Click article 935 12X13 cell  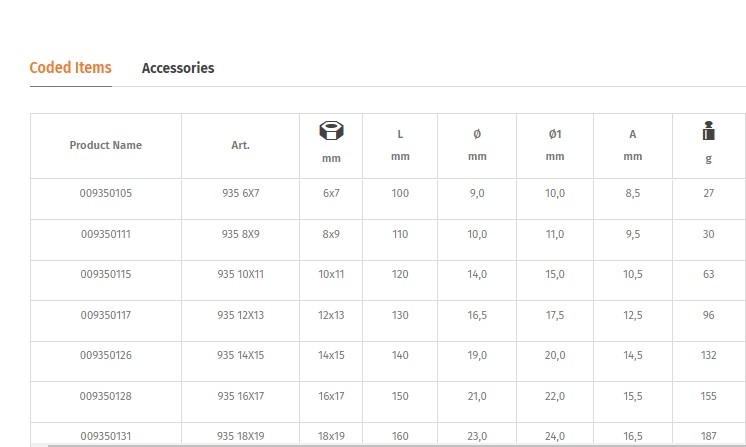point(240,315)
